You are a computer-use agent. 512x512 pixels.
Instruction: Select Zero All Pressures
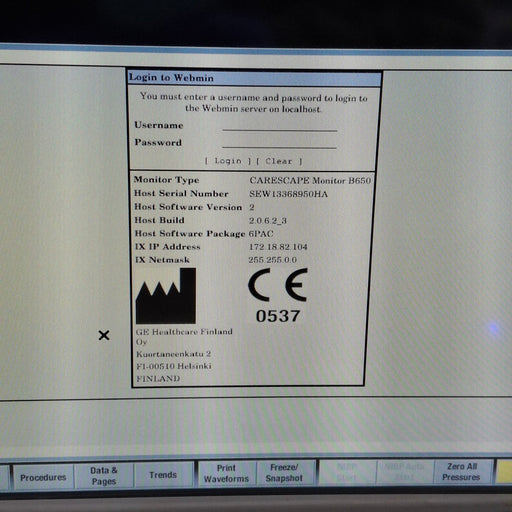point(462,472)
